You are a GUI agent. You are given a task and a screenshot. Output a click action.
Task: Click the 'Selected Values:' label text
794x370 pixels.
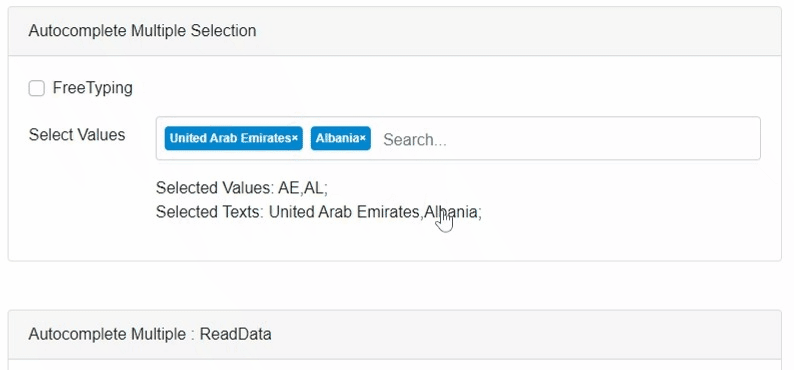pos(215,188)
